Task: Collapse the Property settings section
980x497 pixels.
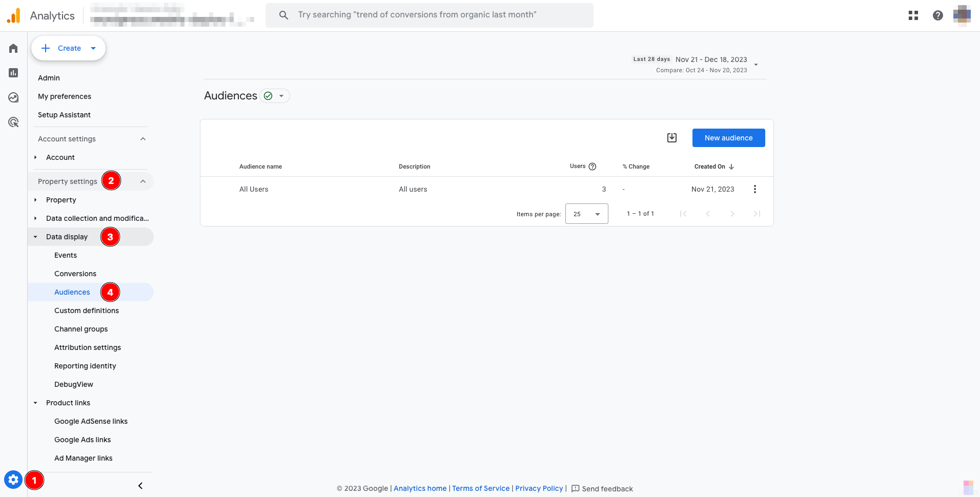Action: pyautogui.click(x=143, y=181)
